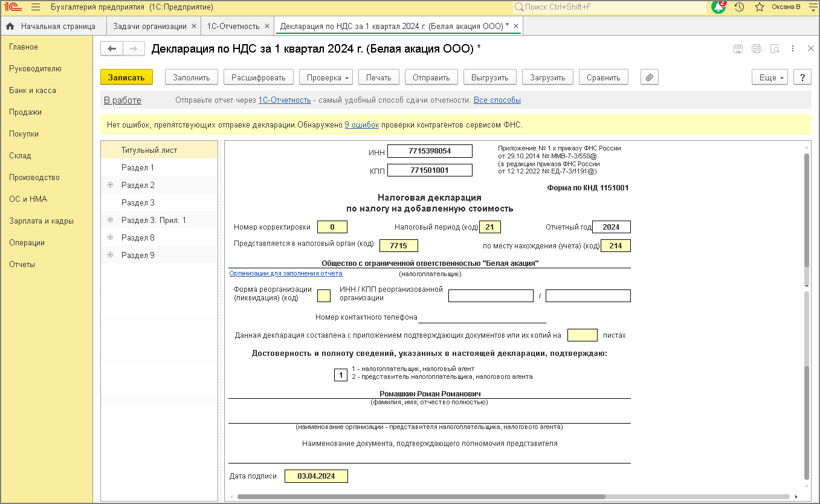
Task: Open the 9 ошибок link
Action: 362,125
